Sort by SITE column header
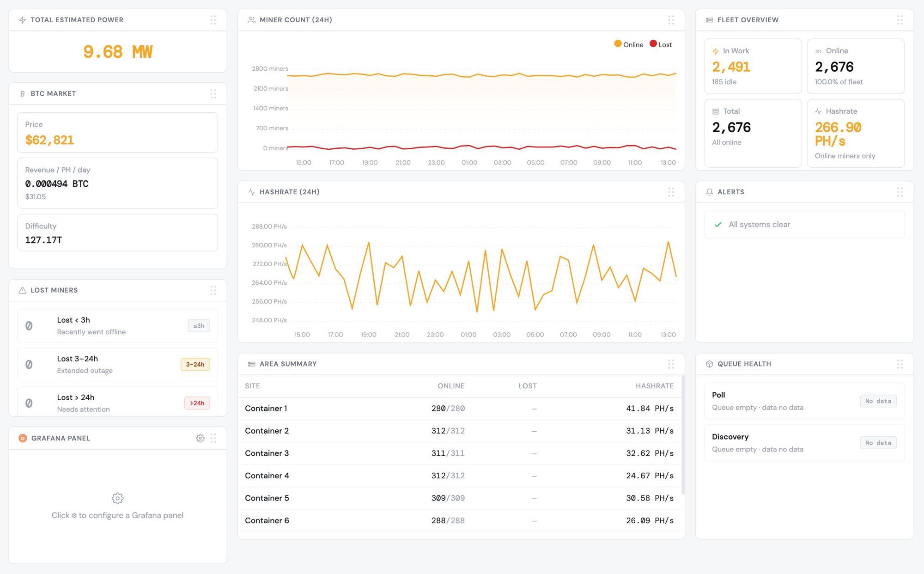This screenshot has width=924, height=574. tap(252, 386)
